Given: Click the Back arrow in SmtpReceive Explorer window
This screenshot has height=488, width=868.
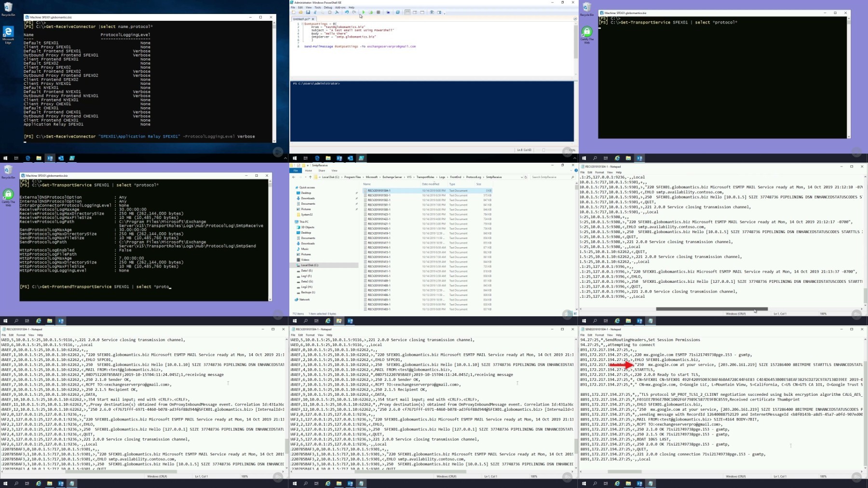Looking at the screenshot, I should click(x=294, y=177).
